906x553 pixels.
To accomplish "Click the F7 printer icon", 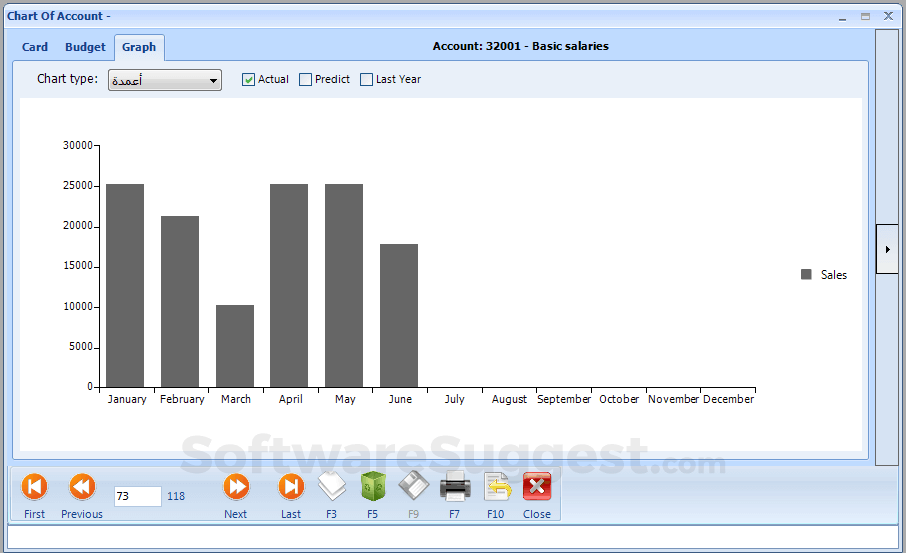I will point(455,487).
